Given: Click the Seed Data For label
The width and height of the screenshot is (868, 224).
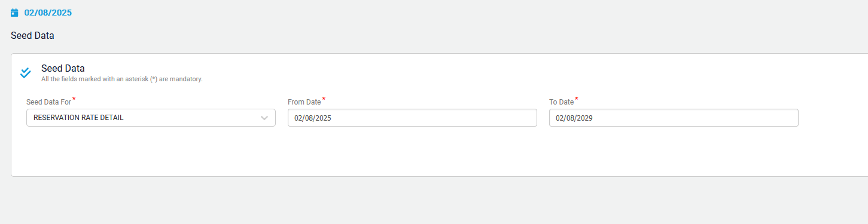Looking at the screenshot, I should click(48, 102).
